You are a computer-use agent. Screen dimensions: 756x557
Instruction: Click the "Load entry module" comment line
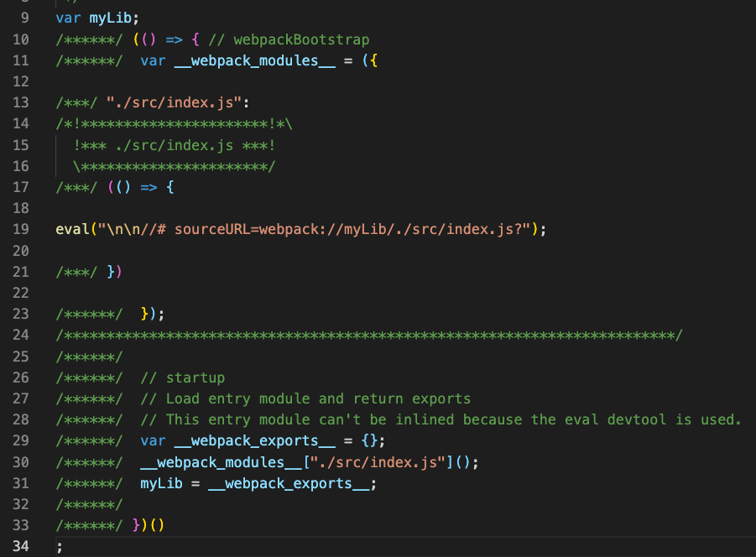pyautogui.click(x=305, y=398)
